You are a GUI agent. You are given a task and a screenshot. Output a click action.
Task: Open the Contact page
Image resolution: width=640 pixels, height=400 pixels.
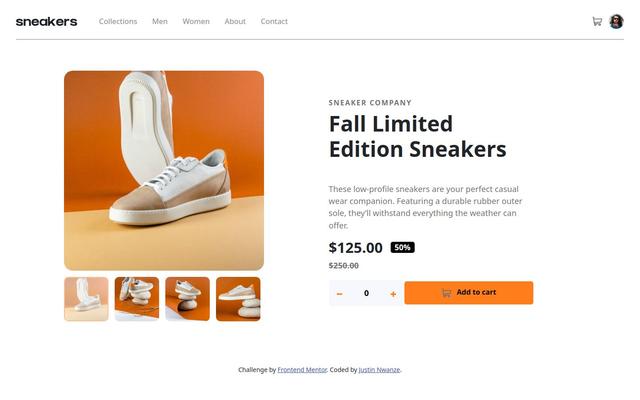[x=274, y=21]
